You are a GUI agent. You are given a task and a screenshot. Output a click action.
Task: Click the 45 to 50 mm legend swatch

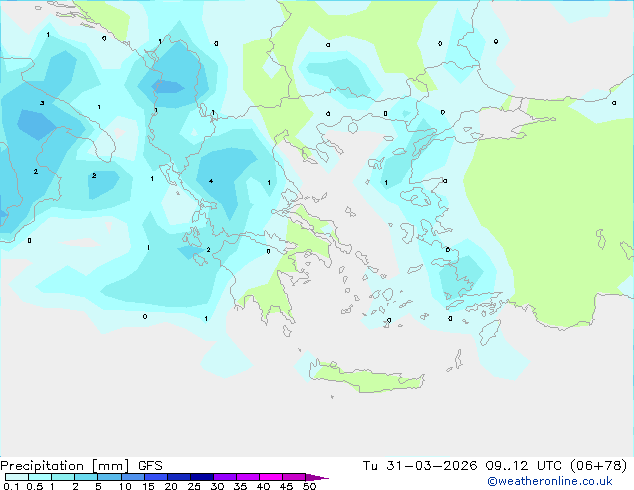(294, 477)
